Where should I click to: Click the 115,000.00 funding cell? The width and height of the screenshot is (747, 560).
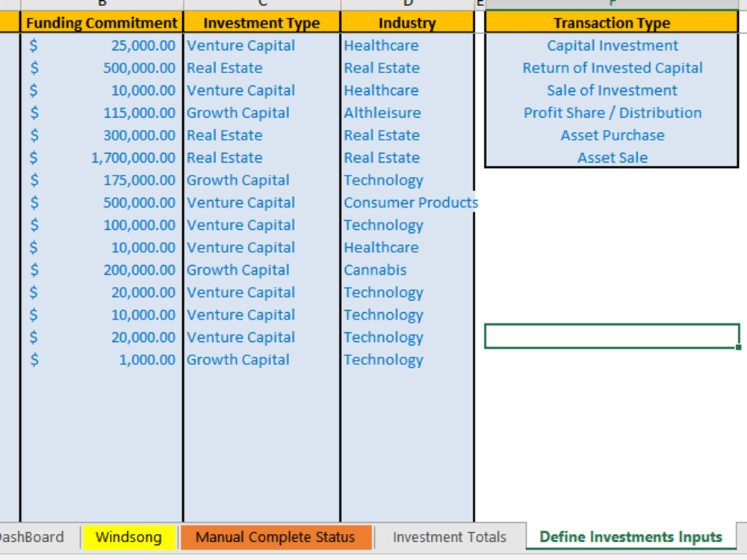(102, 113)
